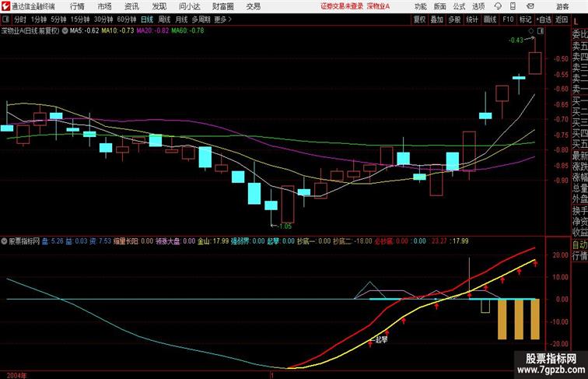Open the 问小达 menu
The image size is (588, 379).
(189, 6)
